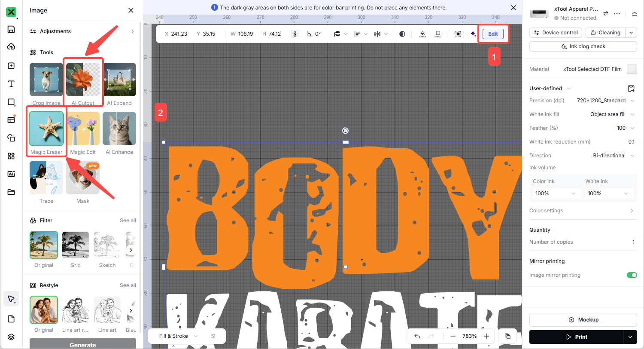Viewport: 644px width, 349px height.
Task: Click the copy/duplicate canvas icon at bottom
Action: [507, 337]
